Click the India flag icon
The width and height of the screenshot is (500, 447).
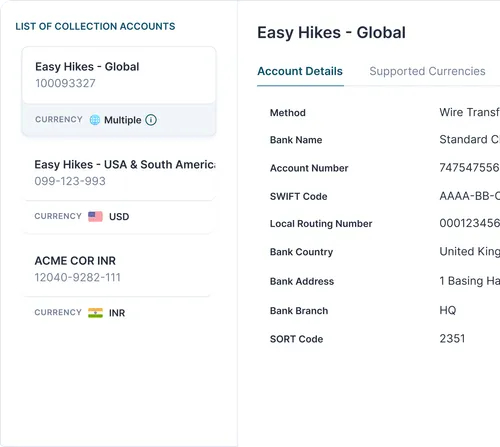95,313
